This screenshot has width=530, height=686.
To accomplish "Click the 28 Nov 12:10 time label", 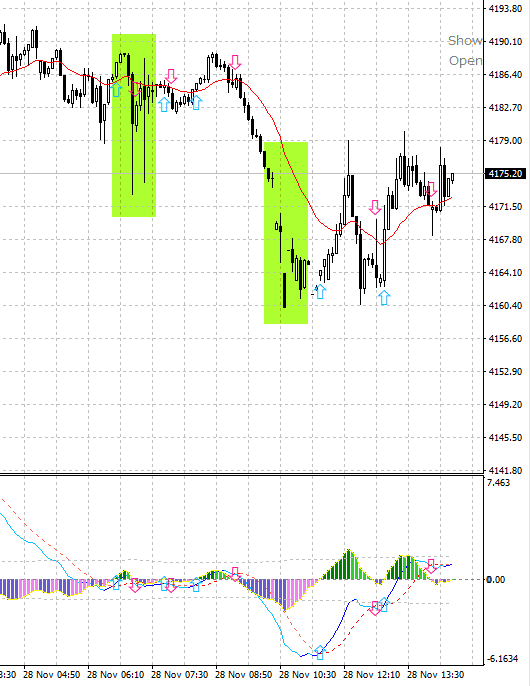I will (x=372, y=675).
